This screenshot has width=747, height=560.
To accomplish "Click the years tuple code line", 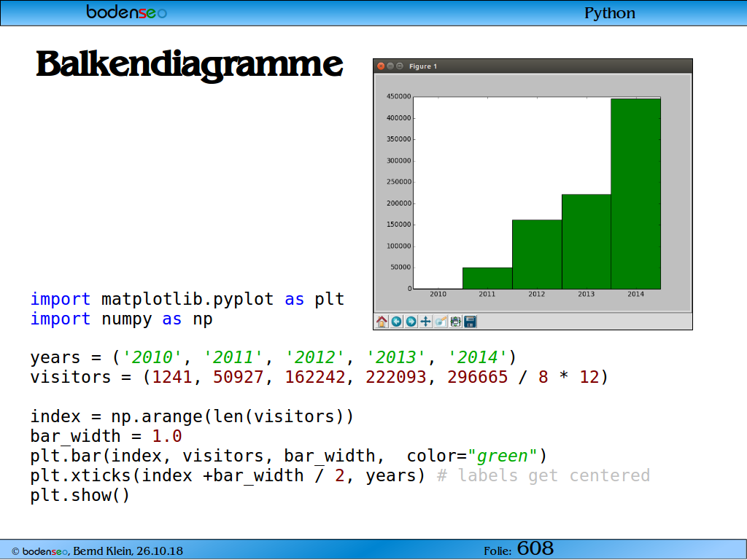I will 274,357.
